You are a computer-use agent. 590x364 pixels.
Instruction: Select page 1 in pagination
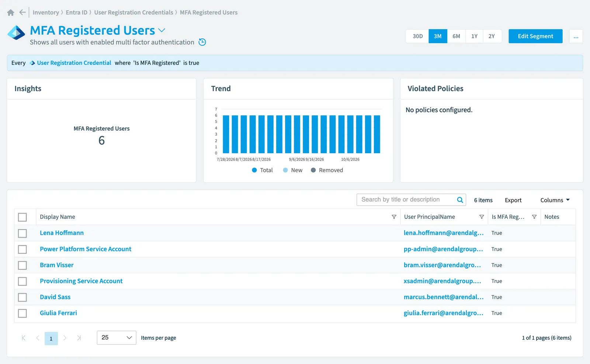[51, 338]
